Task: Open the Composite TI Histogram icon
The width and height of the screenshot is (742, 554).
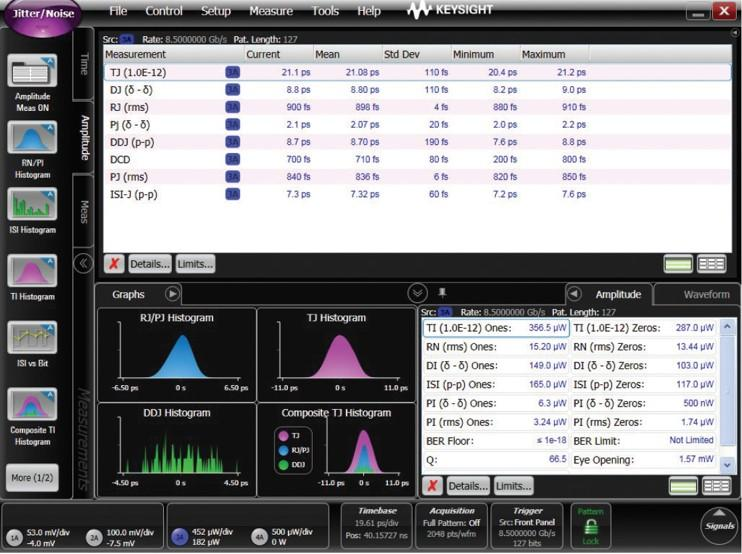Action: [x=32, y=406]
